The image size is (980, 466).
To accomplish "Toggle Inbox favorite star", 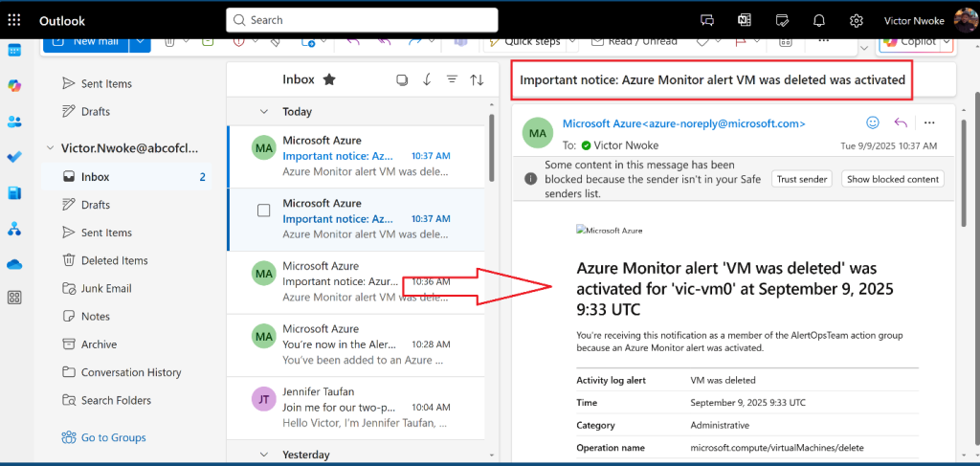I will (329, 79).
